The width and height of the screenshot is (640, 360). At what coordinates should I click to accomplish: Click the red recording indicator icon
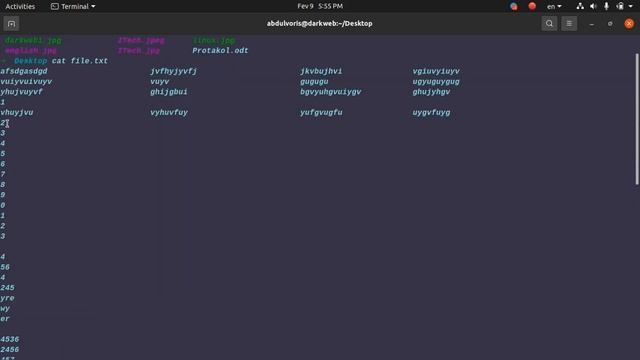click(532, 6)
